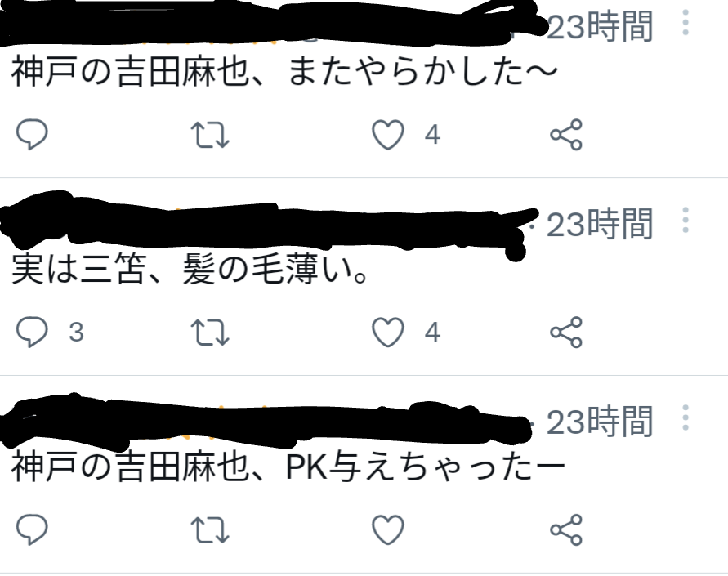Click the 23時間 timestamp on the third tweet
The width and height of the screenshot is (728, 576).
pyautogui.click(x=600, y=422)
